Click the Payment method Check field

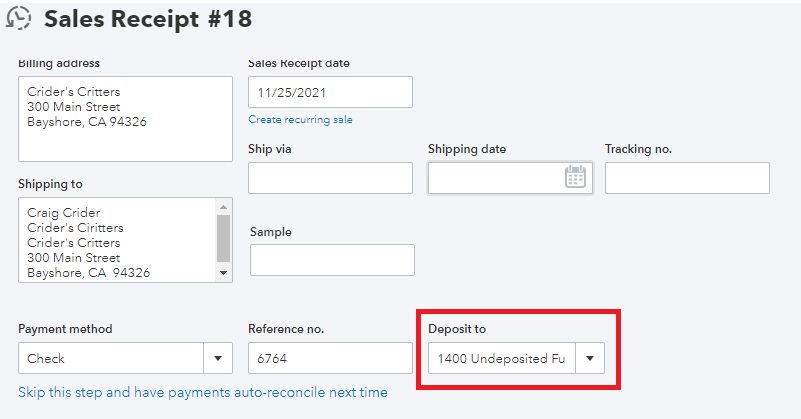[110, 358]
